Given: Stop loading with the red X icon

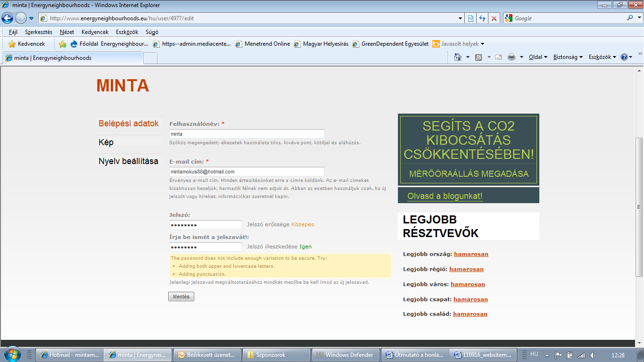Looking at the screenshot, I should coord(494,18).
